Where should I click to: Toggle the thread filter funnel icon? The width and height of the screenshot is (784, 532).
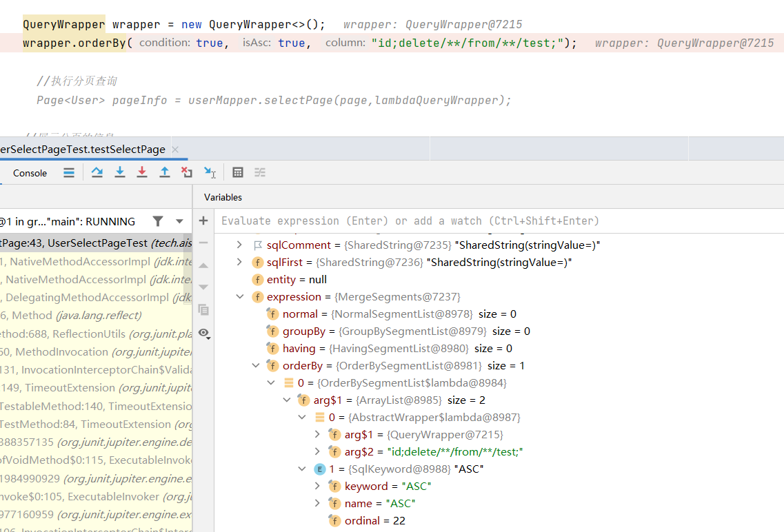158,221
